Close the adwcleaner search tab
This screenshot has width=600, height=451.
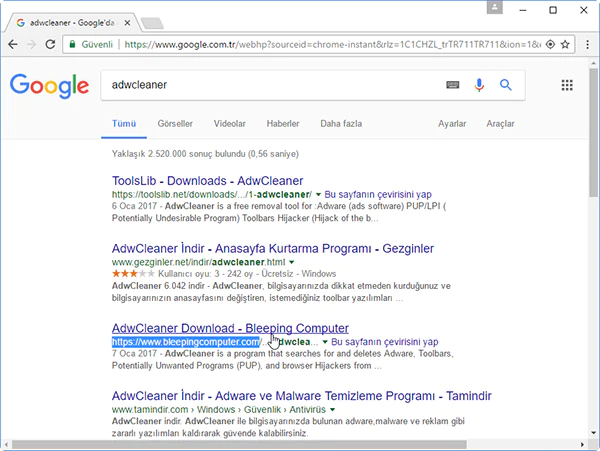(127, 23)
